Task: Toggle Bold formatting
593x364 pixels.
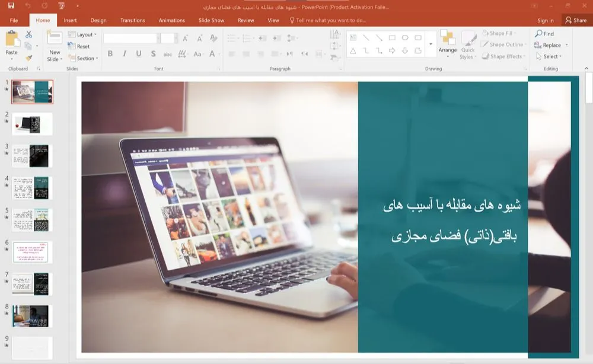Action: click(x=110, y=54)
